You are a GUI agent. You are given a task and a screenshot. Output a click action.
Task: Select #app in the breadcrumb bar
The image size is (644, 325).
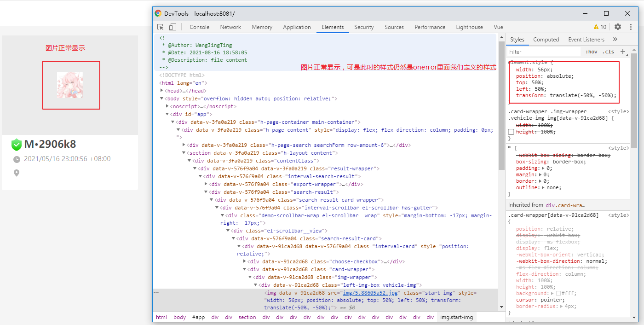198,317
